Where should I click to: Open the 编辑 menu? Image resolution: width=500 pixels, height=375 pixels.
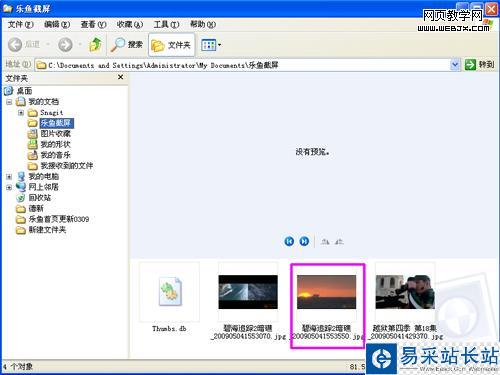(x=57, y=24)
